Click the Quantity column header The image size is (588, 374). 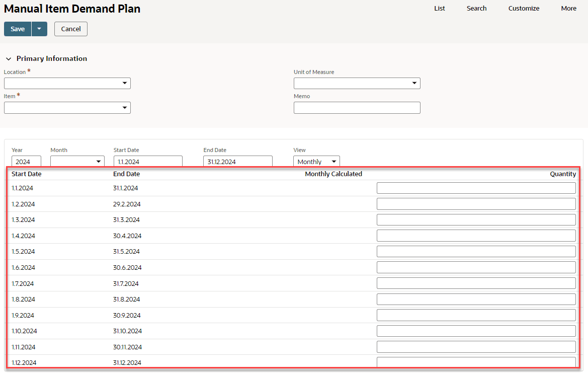point(563,174)
